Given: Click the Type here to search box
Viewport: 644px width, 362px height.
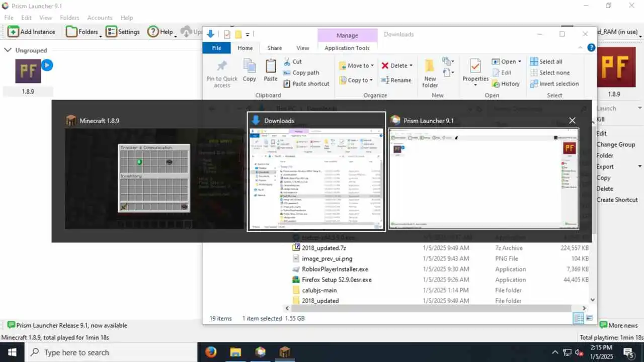Looking at the screenshot, I should pos(111,352).
